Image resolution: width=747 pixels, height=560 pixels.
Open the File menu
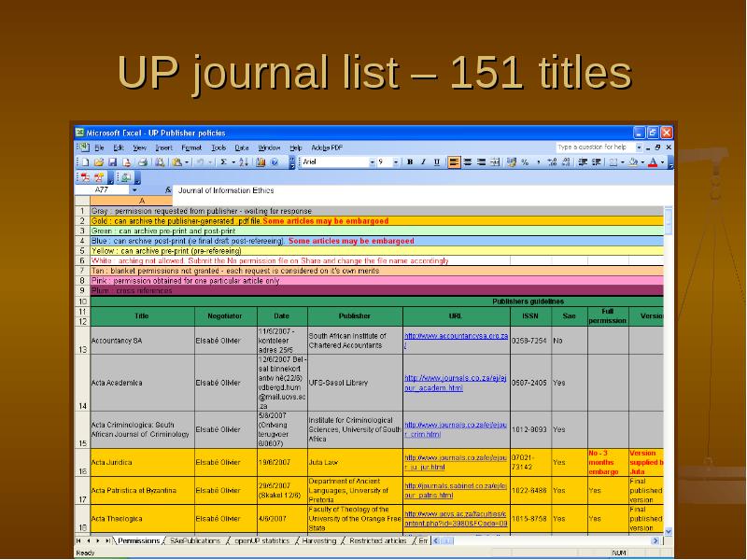coord(99,147)
